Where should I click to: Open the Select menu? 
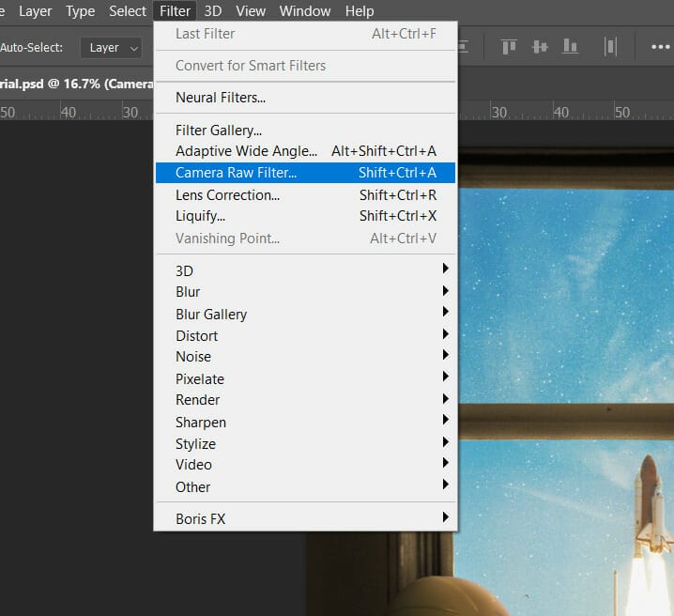click(x=128, y=10)
